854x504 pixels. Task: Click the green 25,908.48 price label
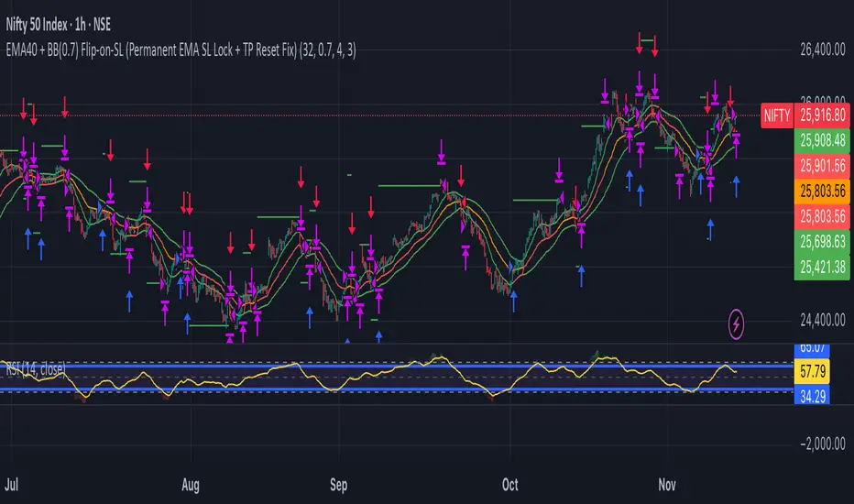(x=821, y=137)
